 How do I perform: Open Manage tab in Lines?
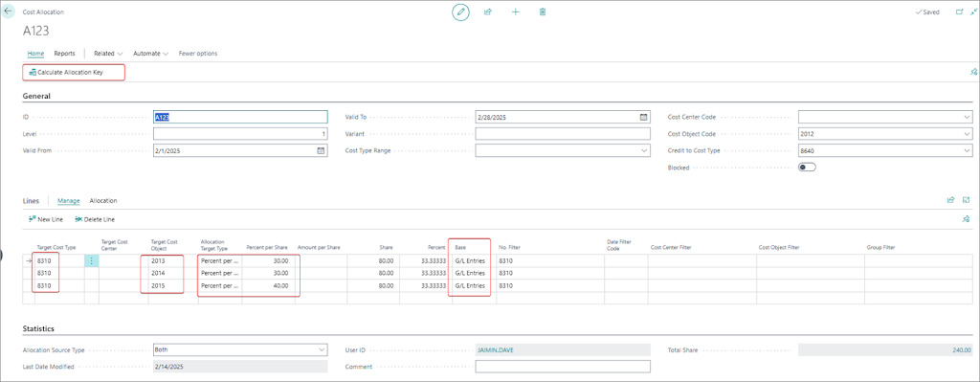[69, 201]
